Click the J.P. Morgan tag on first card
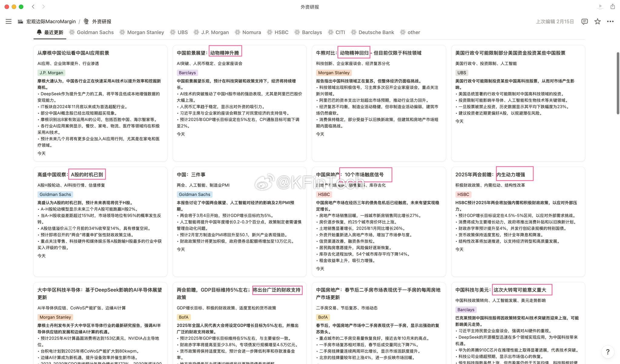Screen dimensions: 620x364 tap(51, 73)
